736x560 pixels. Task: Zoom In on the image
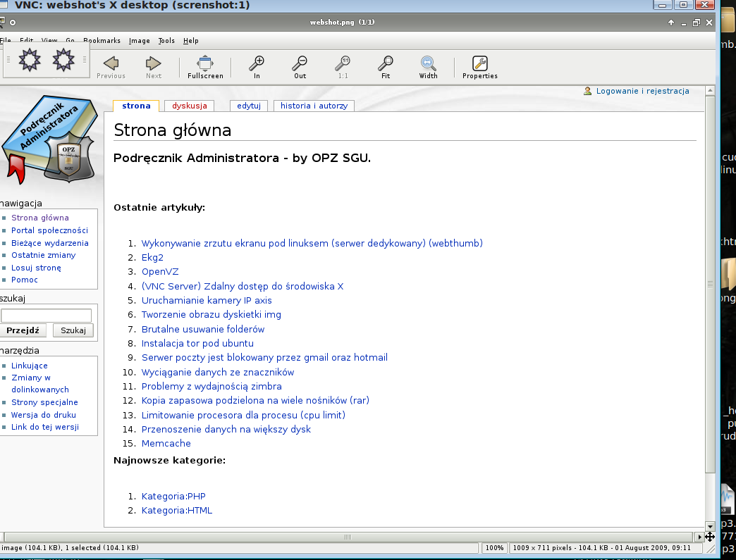tap(257, 68)
